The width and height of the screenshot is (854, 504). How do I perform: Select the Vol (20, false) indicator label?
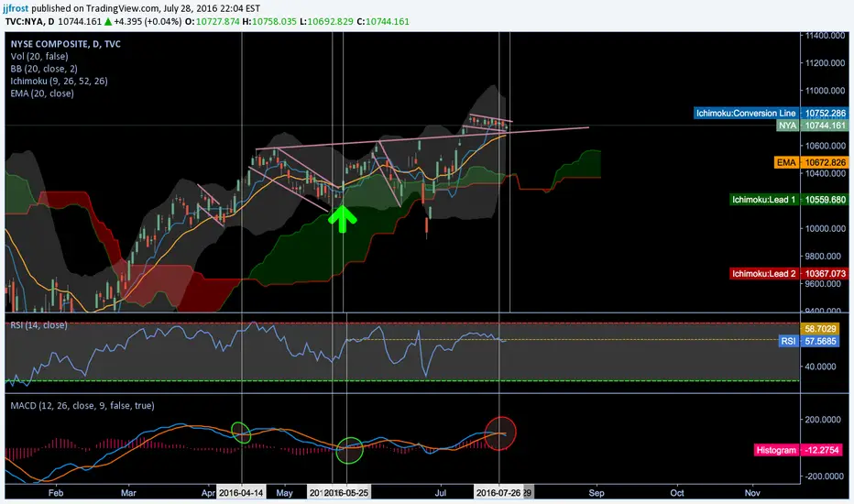click(39, 56)
